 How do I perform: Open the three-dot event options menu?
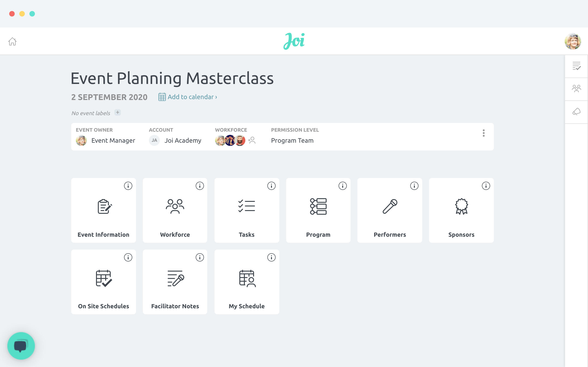483,133
